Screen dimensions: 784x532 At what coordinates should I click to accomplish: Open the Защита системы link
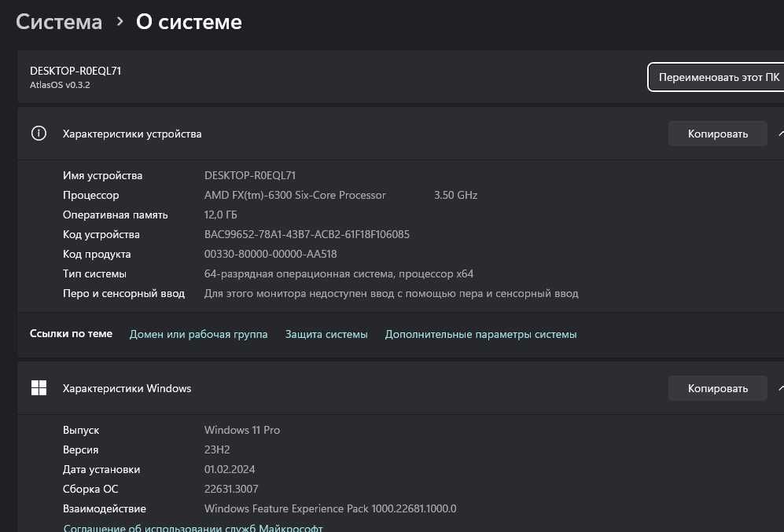click(326, 334)
